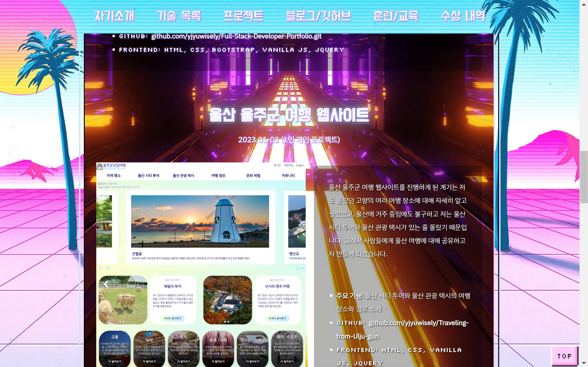This screenshot has height=367, width=588.
Task: Go to the 프로젝트 navigation section
Action: click(x=243, y=16)
